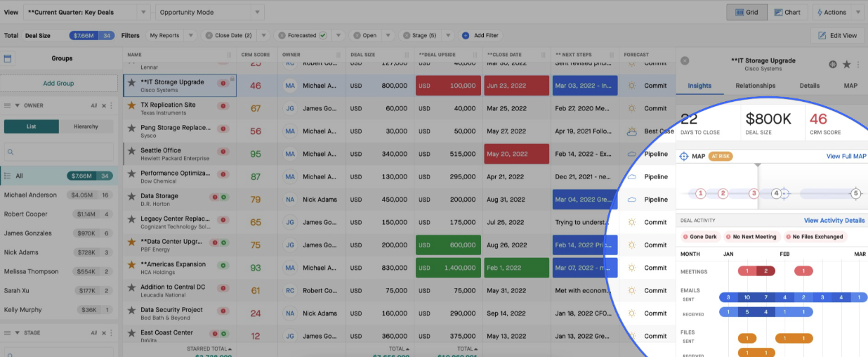
Task: Toggle the Forecasted filter checkmark
Action: pyautogui.click(x=323, y=35)
